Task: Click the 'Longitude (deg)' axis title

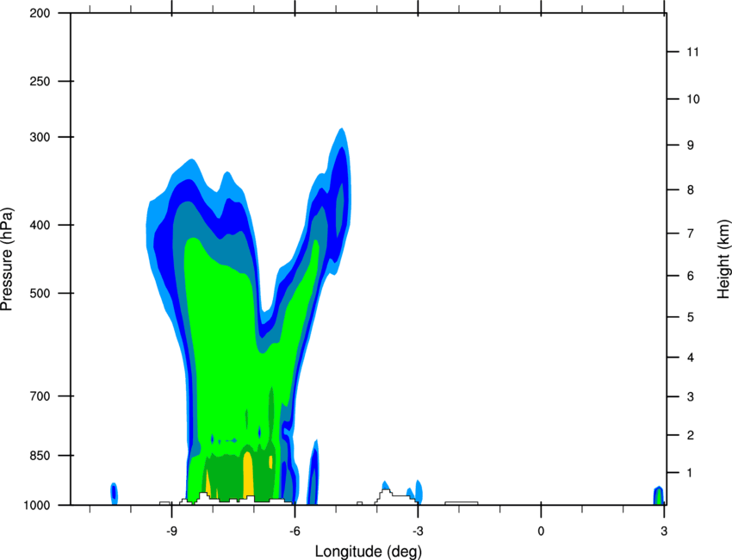Action: (x=369, y=551)
